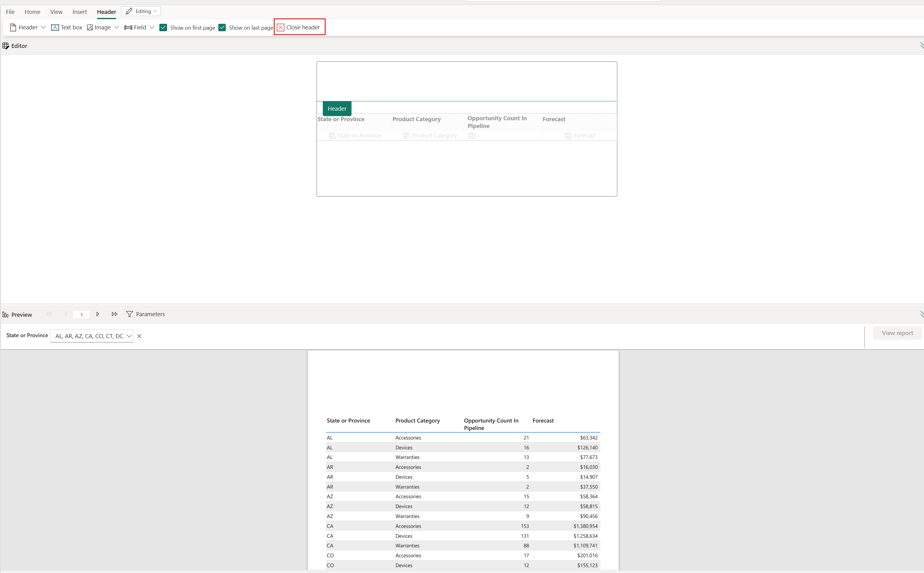Viewport: 924px width, 573px height.
Task: Click Close header button
Action: [x=298, y=27]
